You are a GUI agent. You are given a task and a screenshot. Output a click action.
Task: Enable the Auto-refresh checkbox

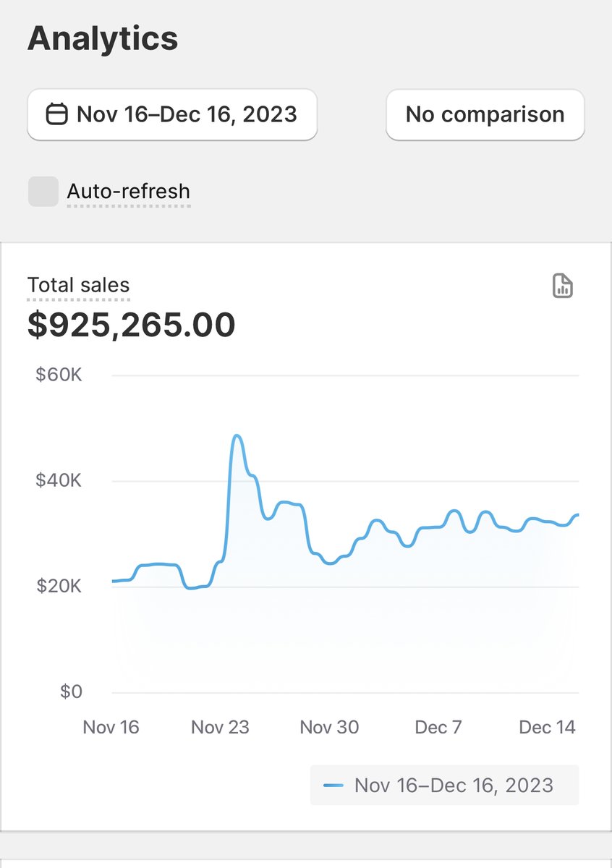point(43,192)
